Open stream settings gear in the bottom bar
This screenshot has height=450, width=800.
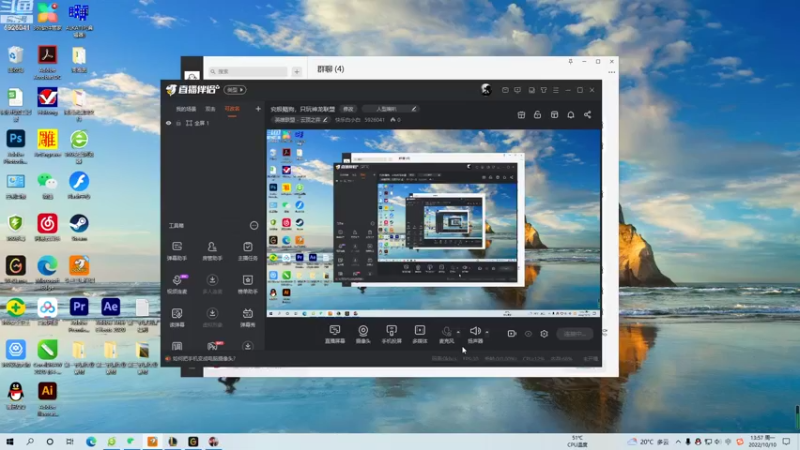(x=544, y=334)
